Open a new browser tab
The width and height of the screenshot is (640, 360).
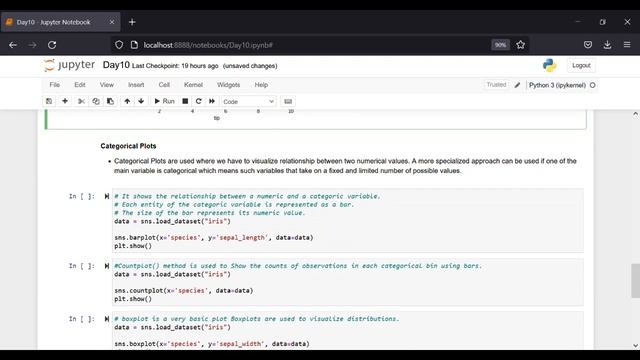click(x=132, y=22)
